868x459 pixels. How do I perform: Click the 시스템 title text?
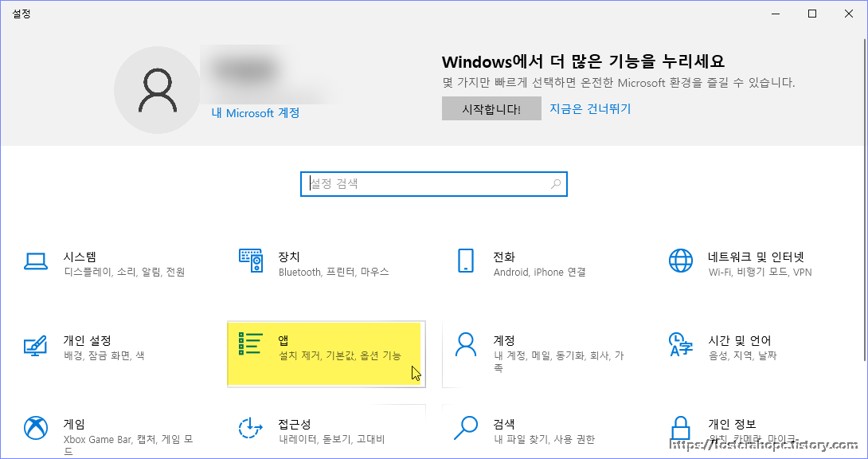80,257
